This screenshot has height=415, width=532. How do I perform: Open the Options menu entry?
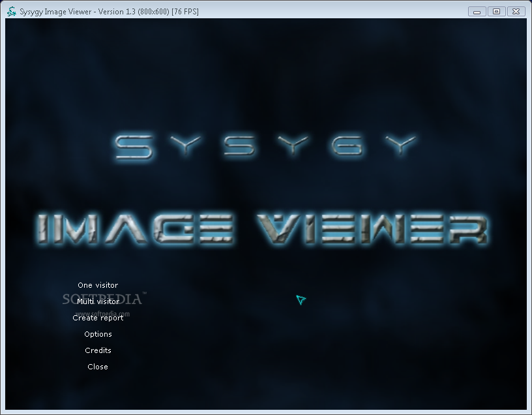tap(98, 334)
